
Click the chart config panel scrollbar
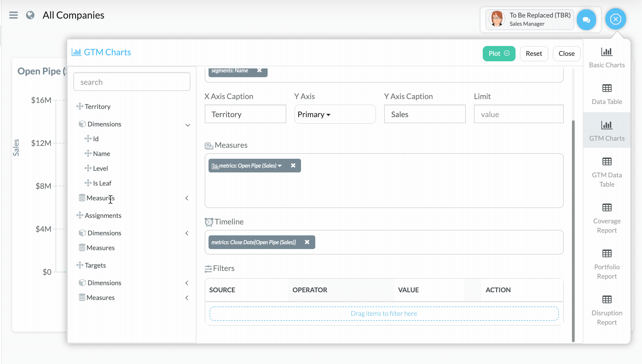[573, 230]
